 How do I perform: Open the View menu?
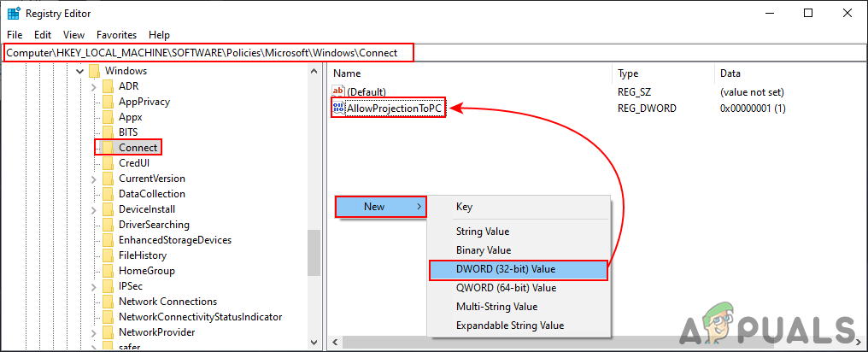click(x=73, y=35)
